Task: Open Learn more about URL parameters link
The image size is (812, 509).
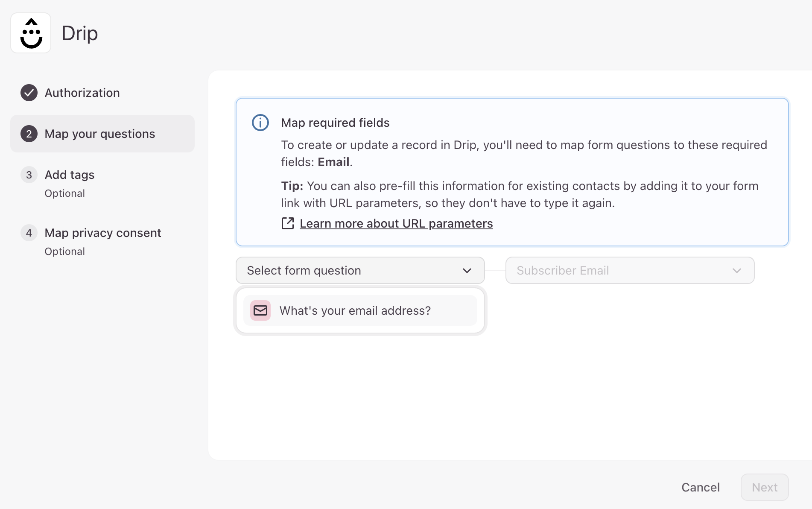Action: [x=396, y=223]
